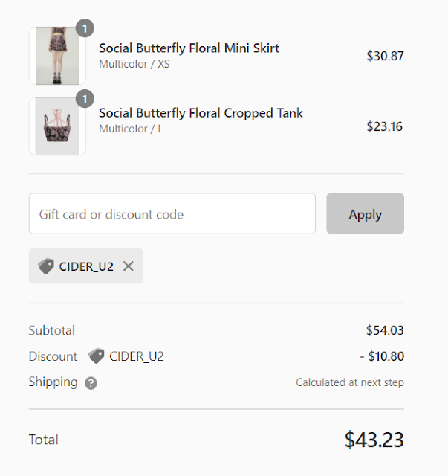Click the quantity badge on the Mini Skirt
Screen dimensions: 448x476
(x=85, y=28)
